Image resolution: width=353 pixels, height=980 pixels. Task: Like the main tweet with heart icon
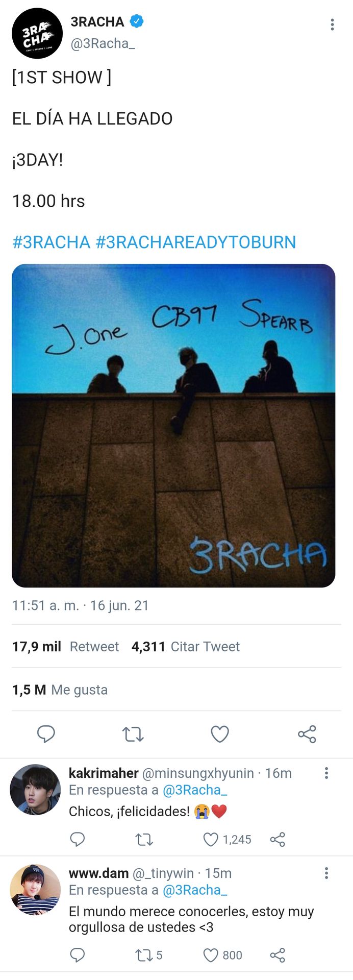click(x=220, y=734)
